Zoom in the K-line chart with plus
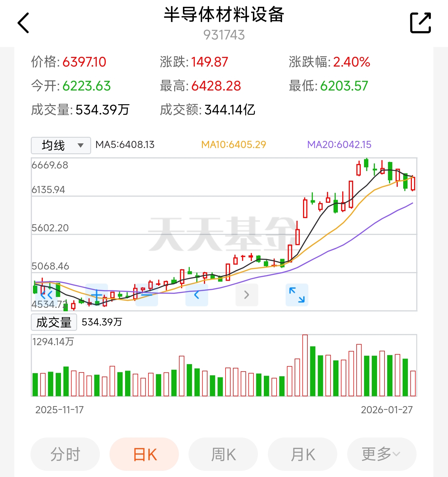 96,295
